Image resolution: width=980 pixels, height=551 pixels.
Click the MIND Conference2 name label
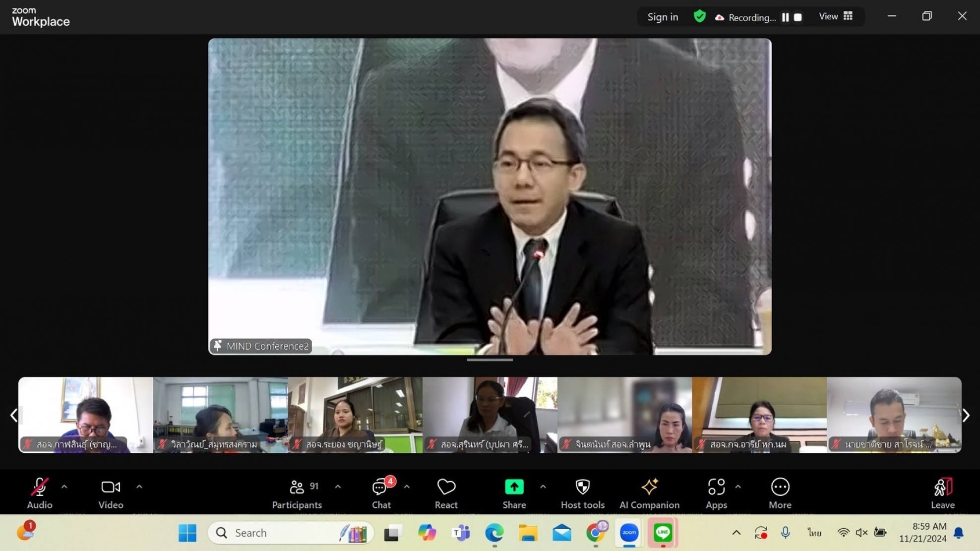point(267,346)
